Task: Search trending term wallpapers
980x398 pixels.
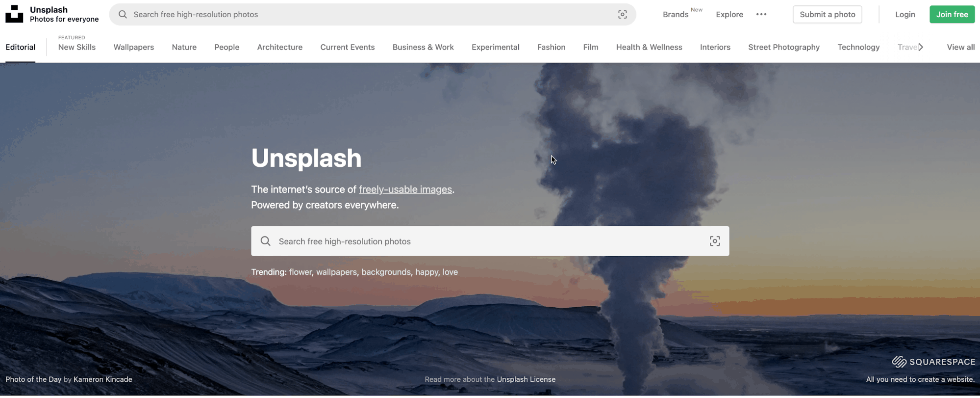Action: coord(336,272)
